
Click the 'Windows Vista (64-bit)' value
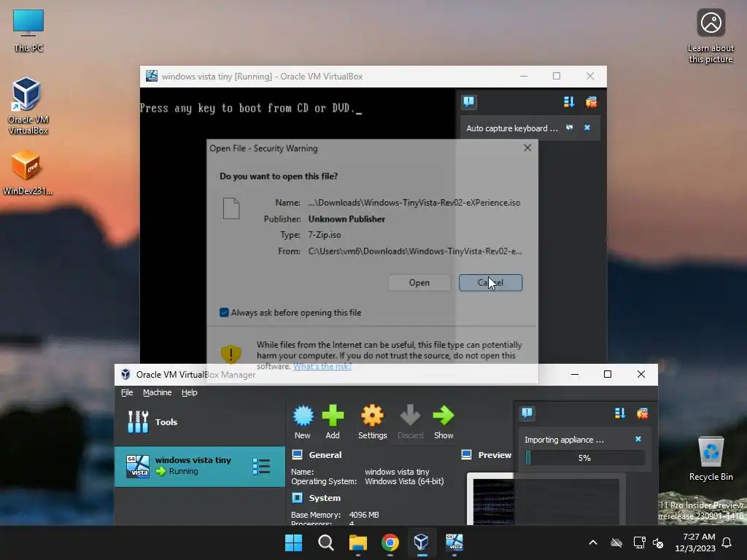(404, 481)
